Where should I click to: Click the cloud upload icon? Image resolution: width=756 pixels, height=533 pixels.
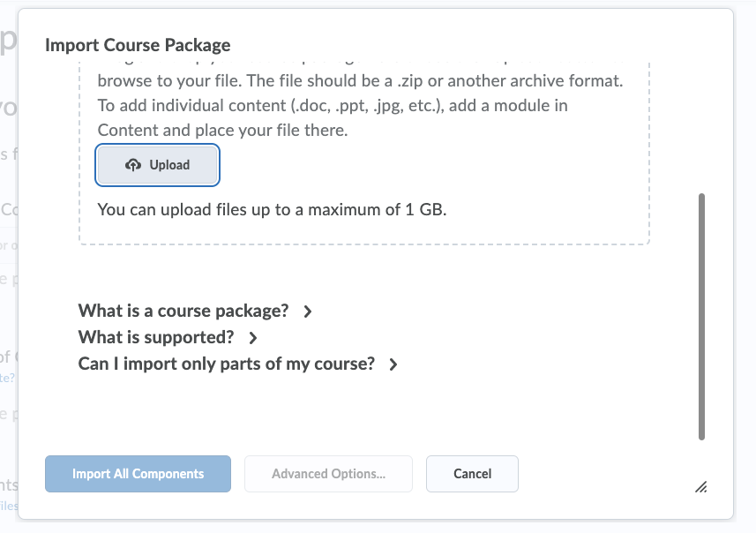tap(133, 165)
